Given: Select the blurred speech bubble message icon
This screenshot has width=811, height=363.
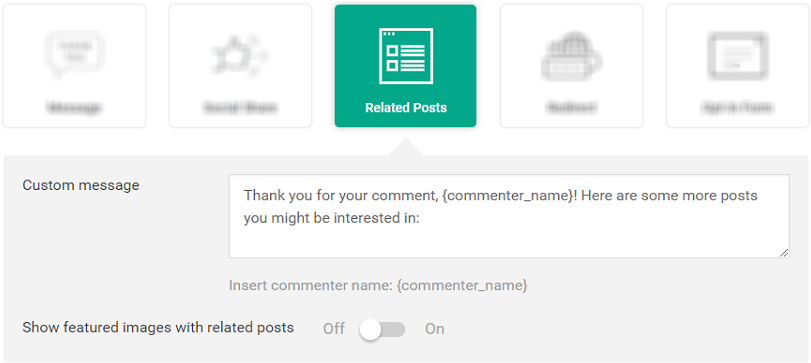Looking at the screenshot, I should pyautogui.click(x=74, y=54).
